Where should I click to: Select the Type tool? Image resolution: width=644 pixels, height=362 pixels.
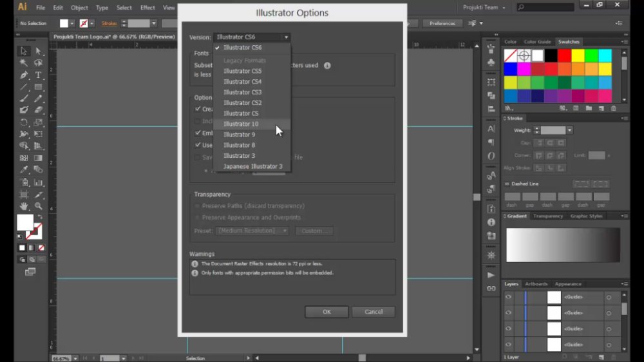(38, 75)
